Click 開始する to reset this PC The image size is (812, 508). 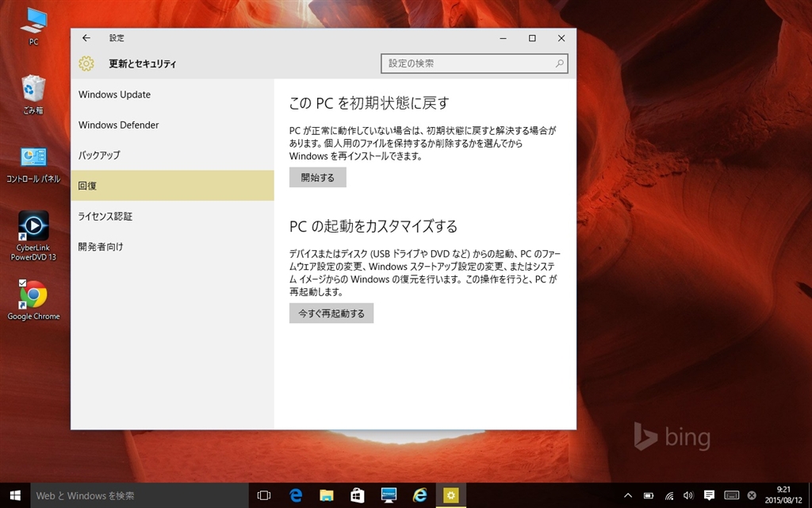tap(317, 177)
